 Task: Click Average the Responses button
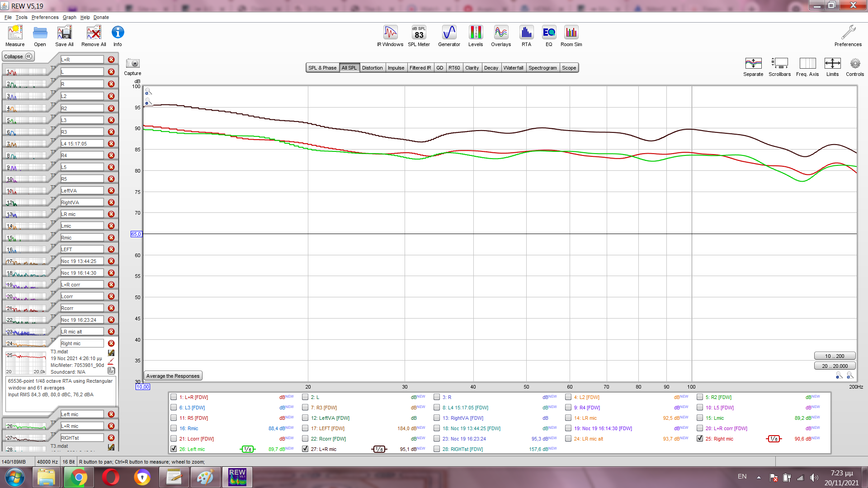(x=173, y=376)
